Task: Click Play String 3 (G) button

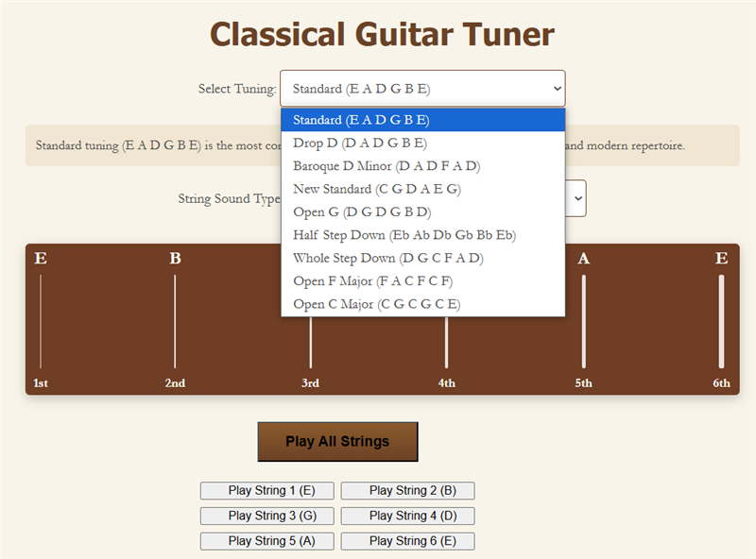Action: tap(267, 516)
